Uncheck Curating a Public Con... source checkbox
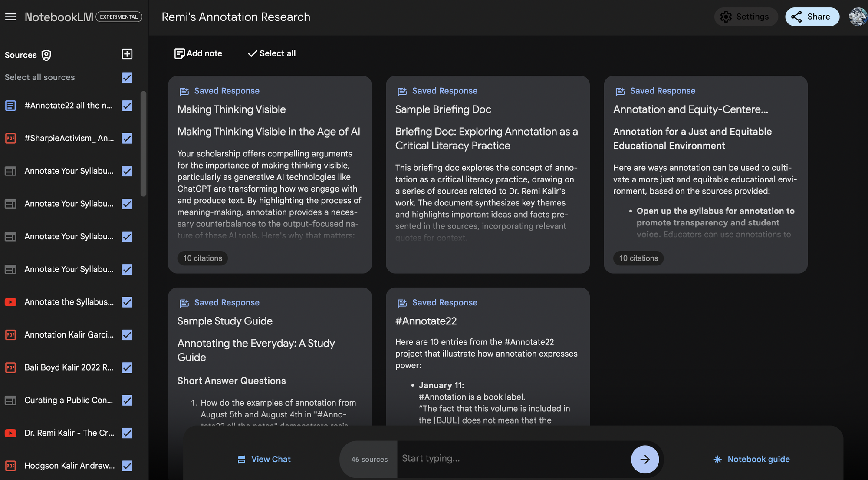The image size is (868, 480). pos(127,401)
